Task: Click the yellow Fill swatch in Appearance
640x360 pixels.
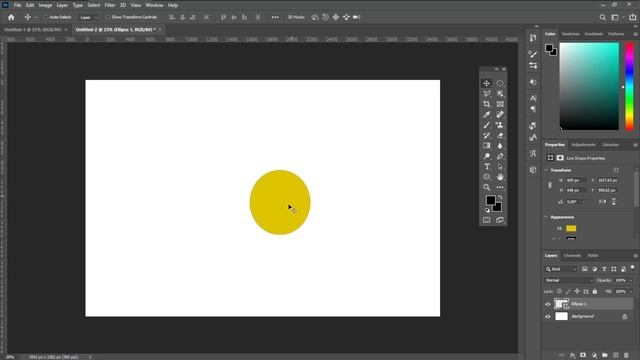Action: (x=571, y=229)
